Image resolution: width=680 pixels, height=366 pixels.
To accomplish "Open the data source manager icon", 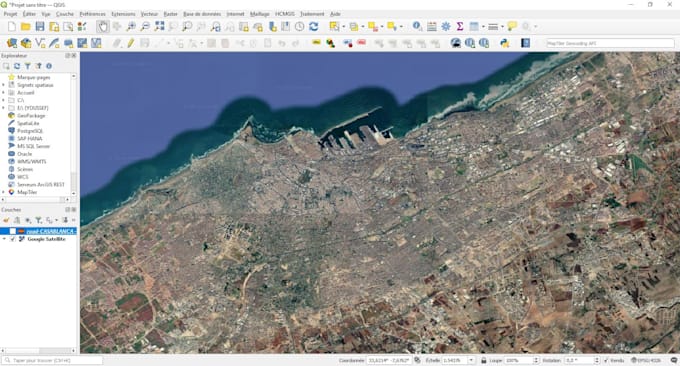I will 12,43.
